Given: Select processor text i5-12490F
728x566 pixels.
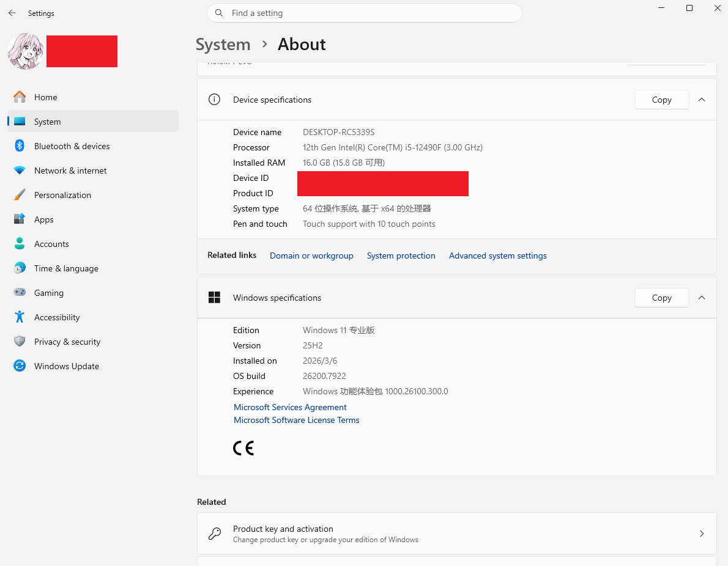Looking at the screenshot, I should click(423, 147).
